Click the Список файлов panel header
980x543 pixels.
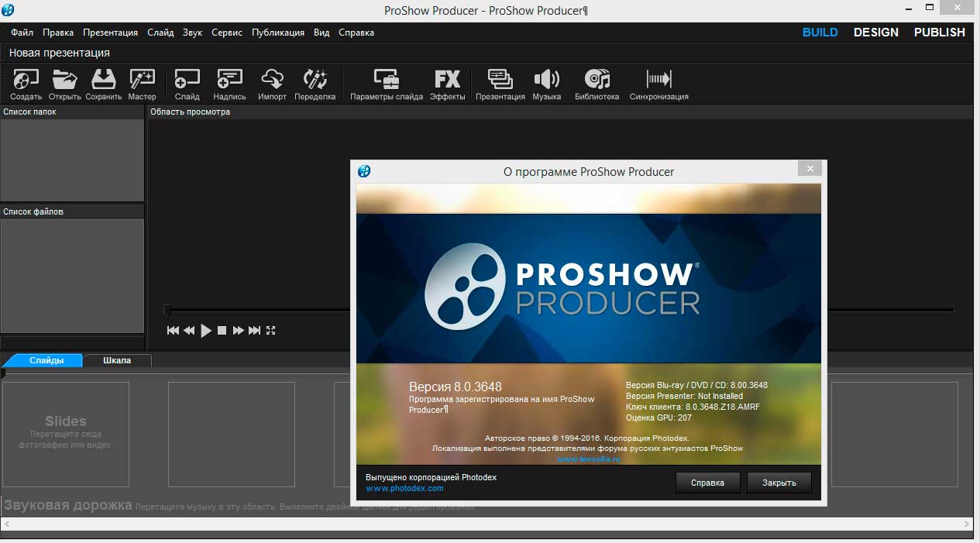coord(72,211)
